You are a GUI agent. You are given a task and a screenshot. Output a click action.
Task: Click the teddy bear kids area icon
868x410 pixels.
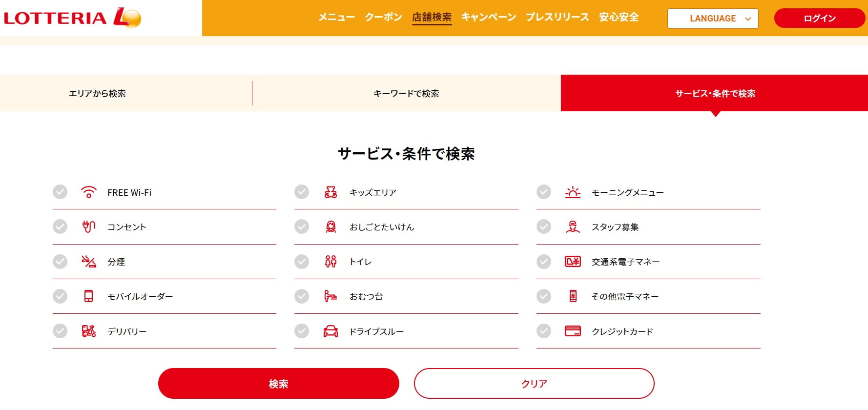(x=331, y=192)
